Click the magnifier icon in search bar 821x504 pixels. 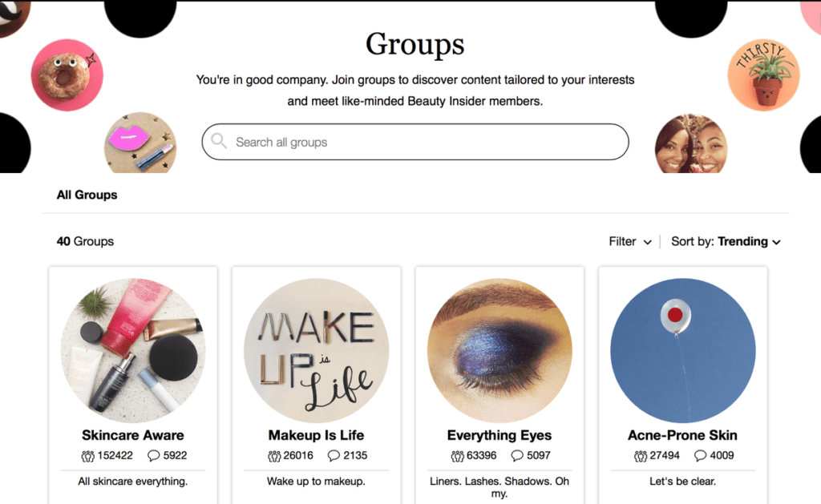click(219, 141)
